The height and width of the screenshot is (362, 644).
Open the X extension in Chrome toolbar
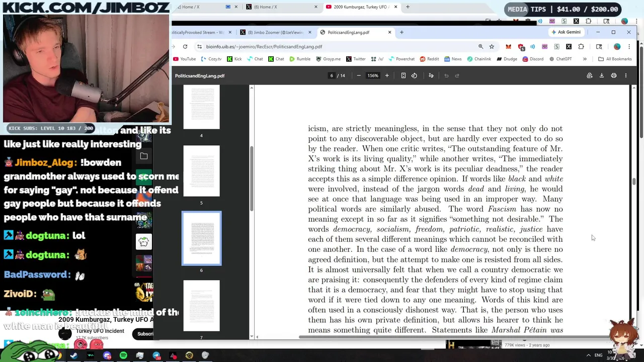point(569,46)
